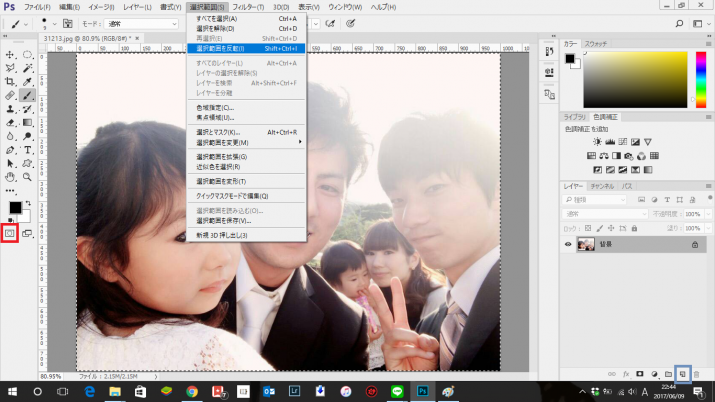Screen dimensions: 715x402
Task: Pick the Horizontal Type tool
Action: click(x=28, y=149)
